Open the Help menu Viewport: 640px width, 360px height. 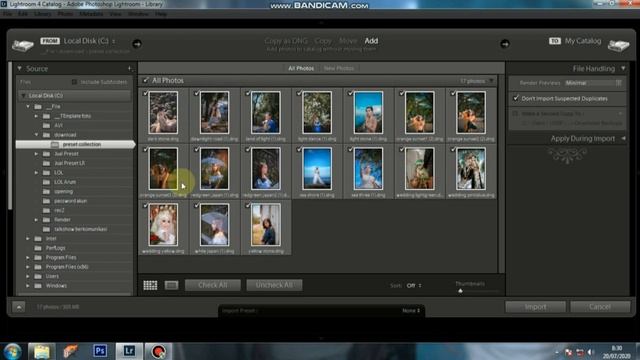pyautogui.click(x=161, y=13)
